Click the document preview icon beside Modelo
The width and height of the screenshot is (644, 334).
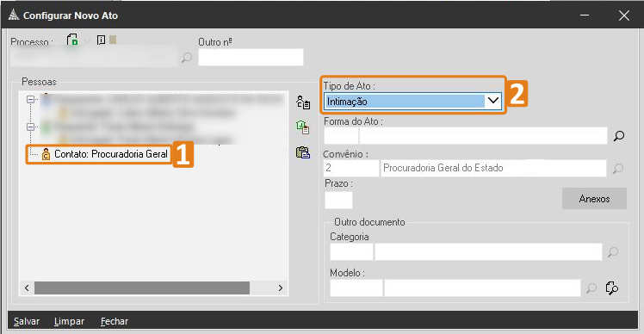click(x=612, y=288)
